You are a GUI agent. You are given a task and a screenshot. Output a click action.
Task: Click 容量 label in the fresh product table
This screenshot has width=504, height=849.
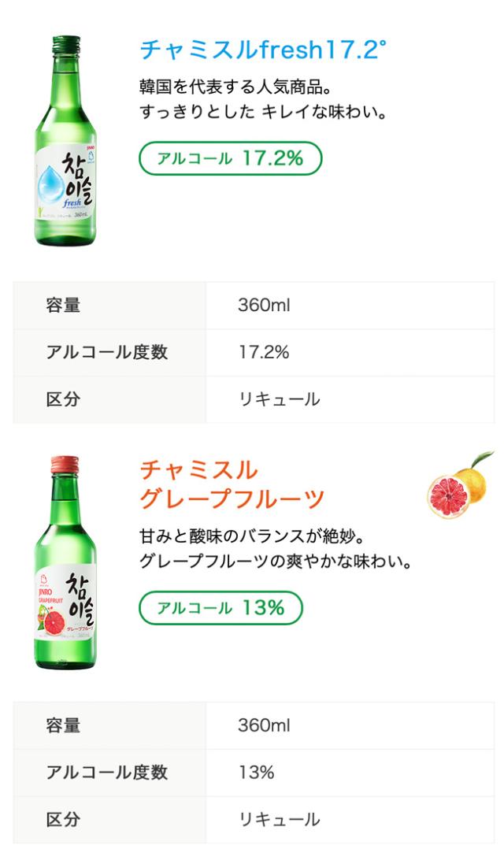(64, 306)
